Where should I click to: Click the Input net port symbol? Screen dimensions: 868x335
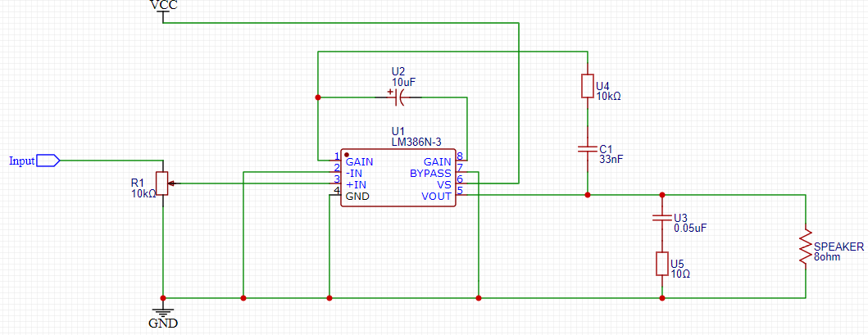pyautogui.click(x=48, y=161)
